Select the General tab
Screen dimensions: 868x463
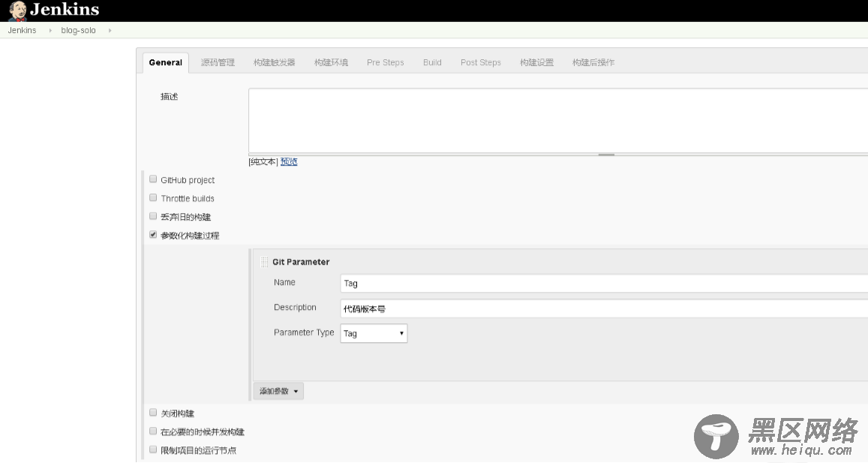click(166, 62)
